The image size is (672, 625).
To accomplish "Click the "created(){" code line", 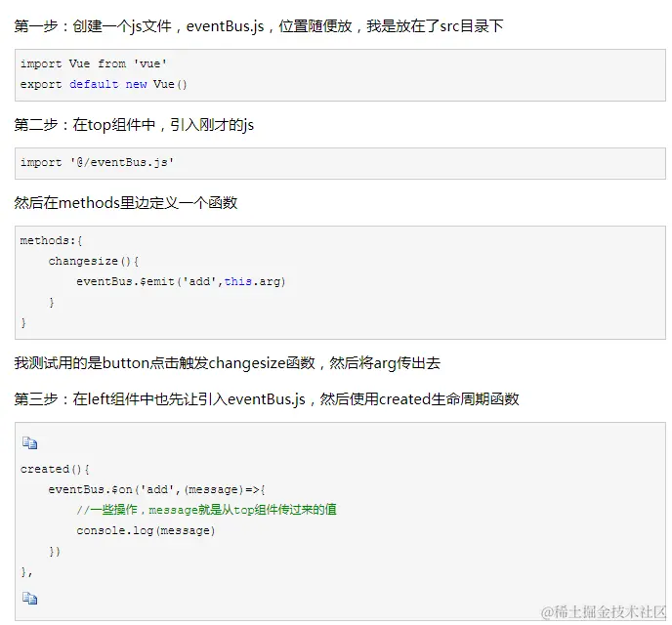I will [x=55, y=469].
